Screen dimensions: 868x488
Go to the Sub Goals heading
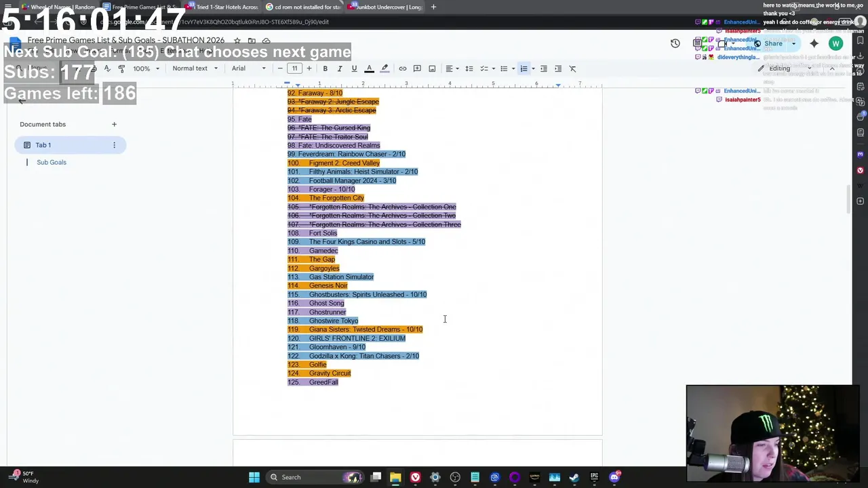click(x=52, y=162)
